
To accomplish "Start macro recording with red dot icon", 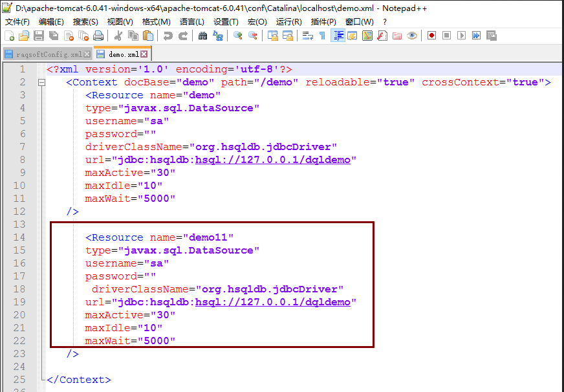I will [431, 36].
